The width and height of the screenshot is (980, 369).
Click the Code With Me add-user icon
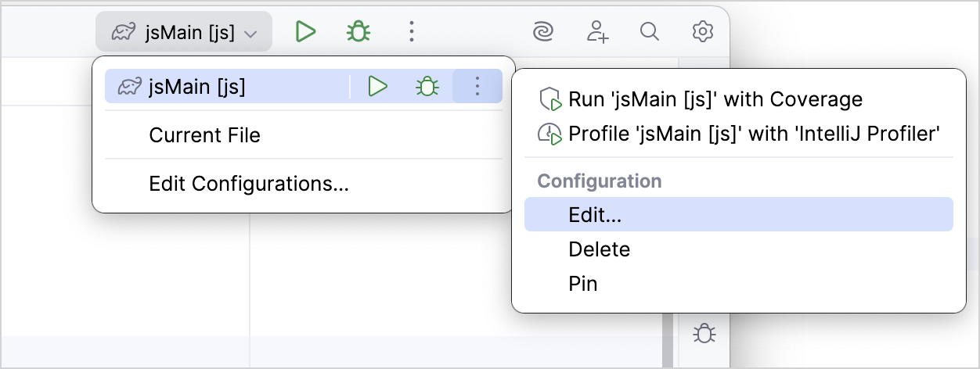597,32
